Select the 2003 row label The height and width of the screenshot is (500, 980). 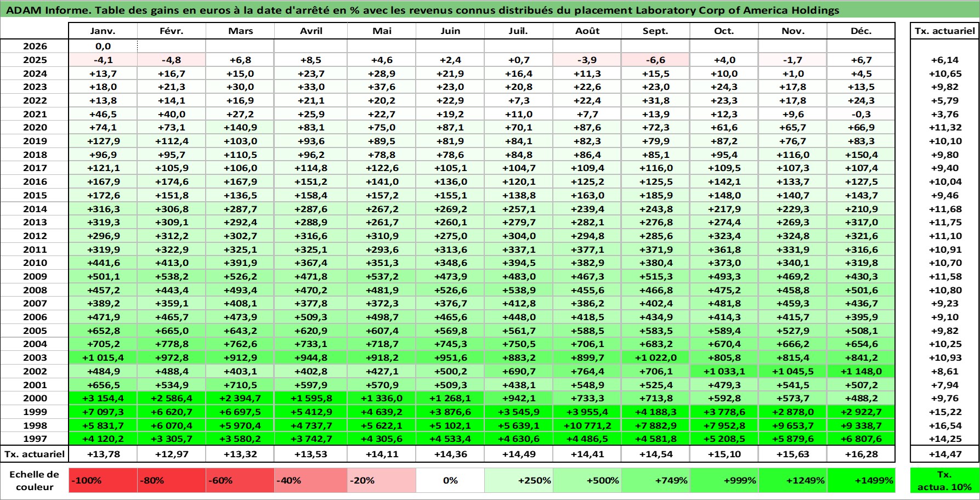point(35,357)
